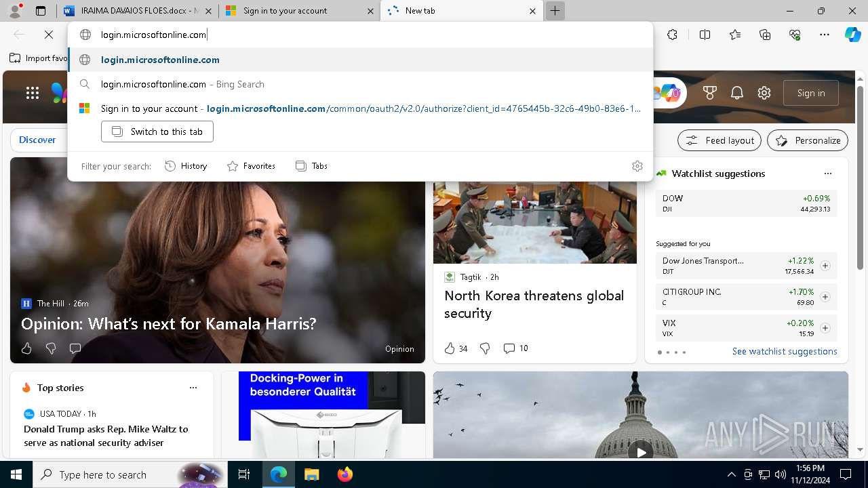Open address bar search settings gear
The height and width of the screenshot is (488, 868).
[x=637, y=166]
